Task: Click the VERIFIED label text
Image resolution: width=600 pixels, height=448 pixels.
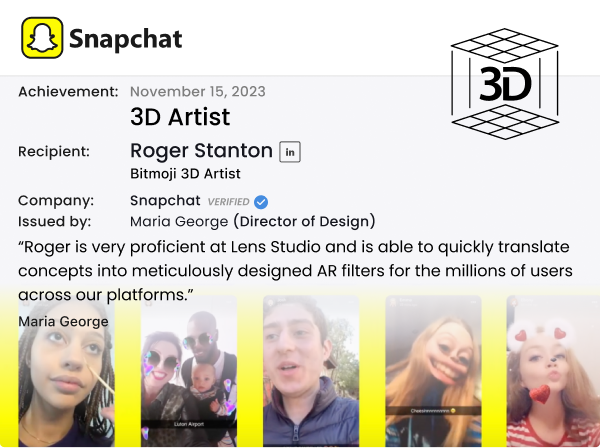Action: pyautogui.click(x=228, y=202)
